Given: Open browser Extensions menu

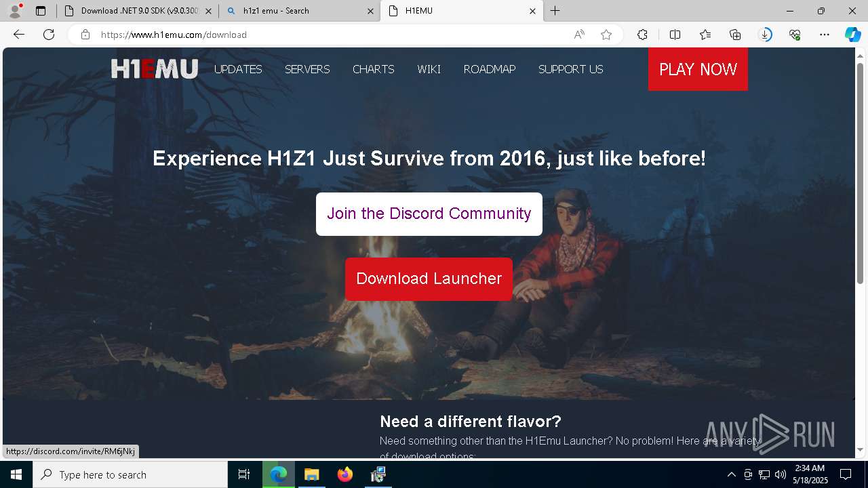Looking at the screenshot, I should (642, 35).
